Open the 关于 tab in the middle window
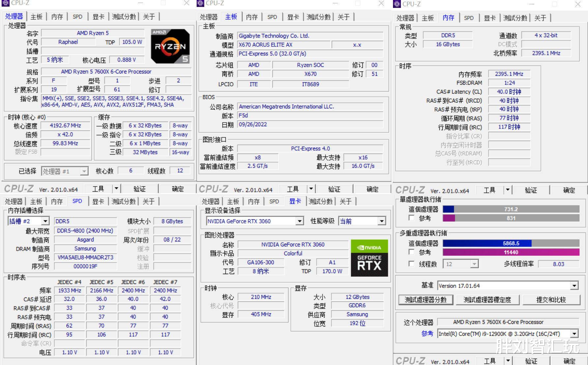This screenshot has height=365, width=588. [344, 17]
